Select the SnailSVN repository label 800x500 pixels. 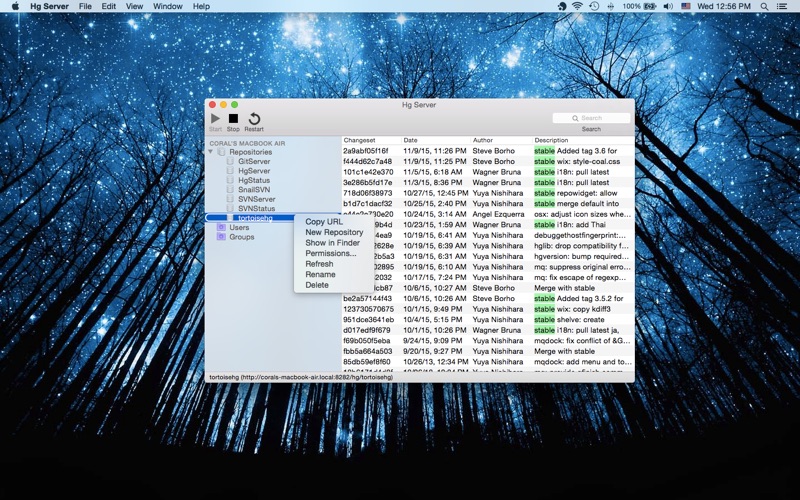pos(254,189)
